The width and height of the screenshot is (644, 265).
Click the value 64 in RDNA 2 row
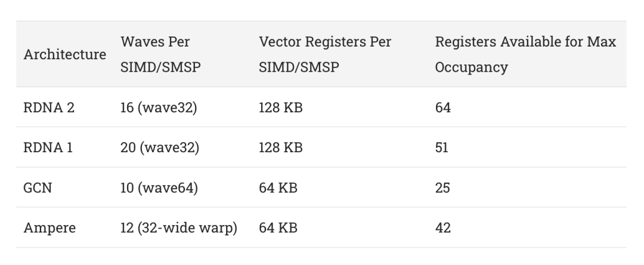pyautogui.click(x=442, y=107)
